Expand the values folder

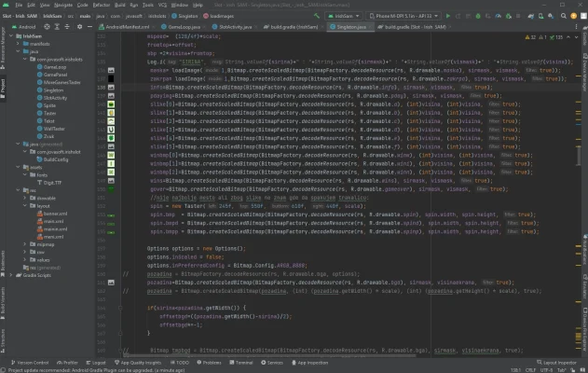(x=25, y=259)
